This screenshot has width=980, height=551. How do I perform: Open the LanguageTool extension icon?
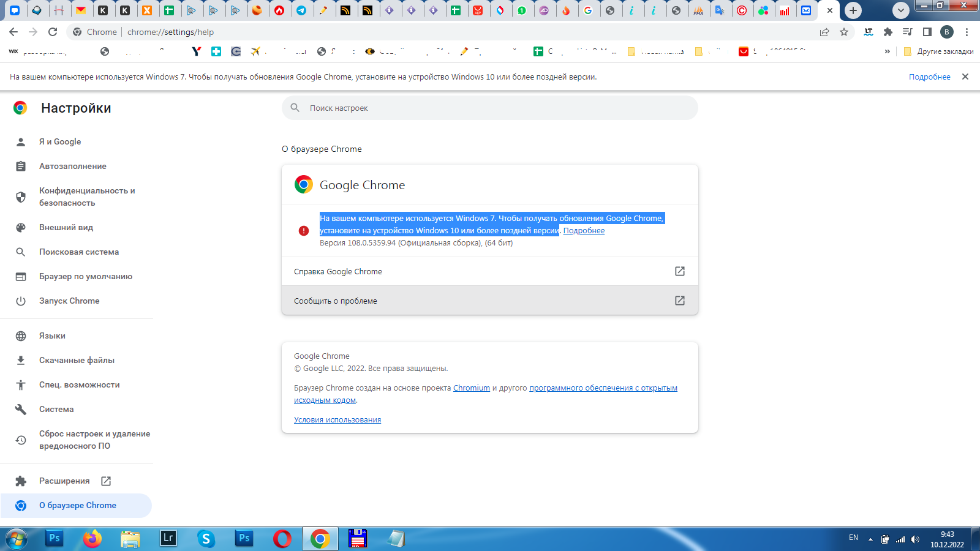[869, 32]
